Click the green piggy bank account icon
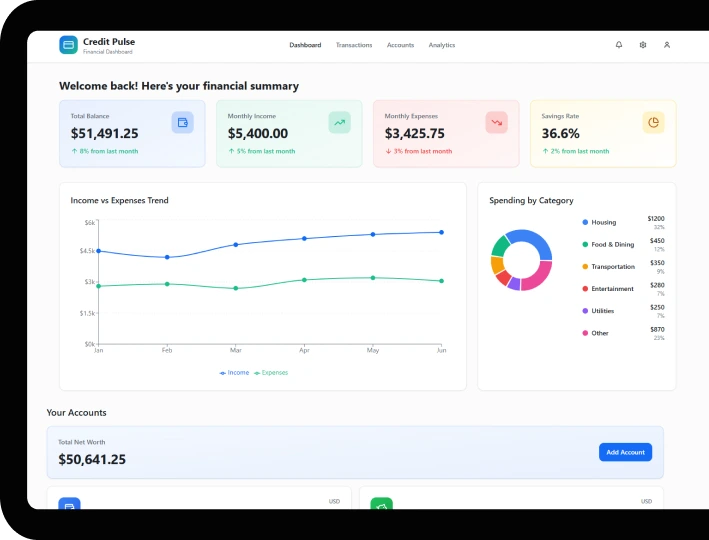This screenshot has height=540, width=709. pyautogui.click(x=381, y=503)
